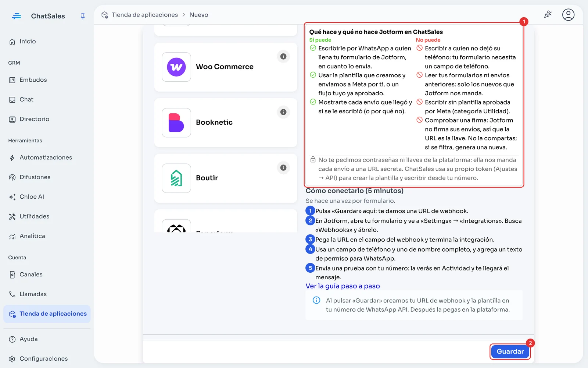Click the 'Cómo conectarlo (5 minutos)' heading
The image size is (588, 368).
[x=355, y=191]
